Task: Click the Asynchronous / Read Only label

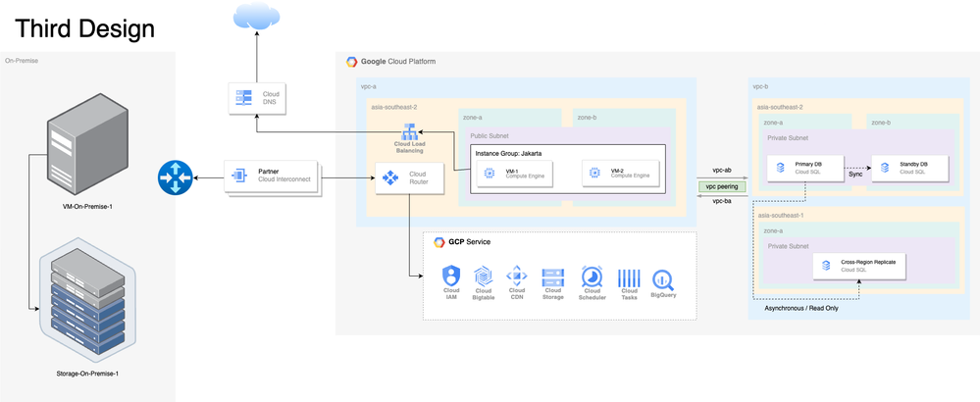Action: click(x=801, y=309)
